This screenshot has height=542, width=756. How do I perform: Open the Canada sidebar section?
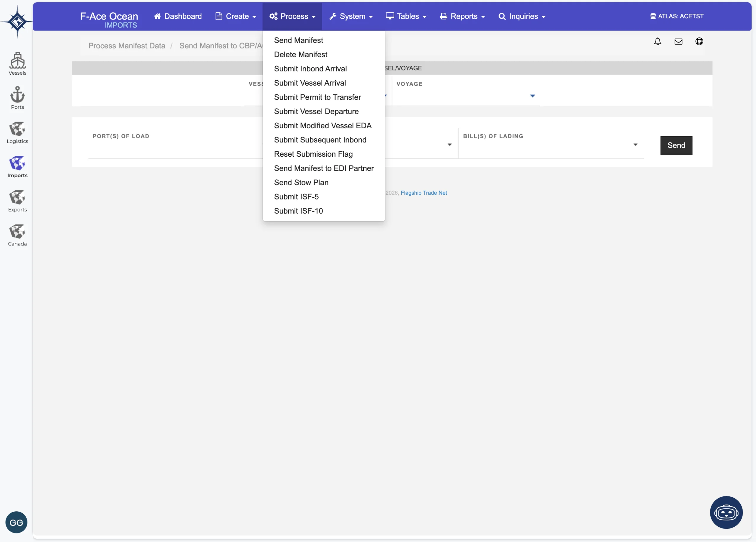click(17, 235)
